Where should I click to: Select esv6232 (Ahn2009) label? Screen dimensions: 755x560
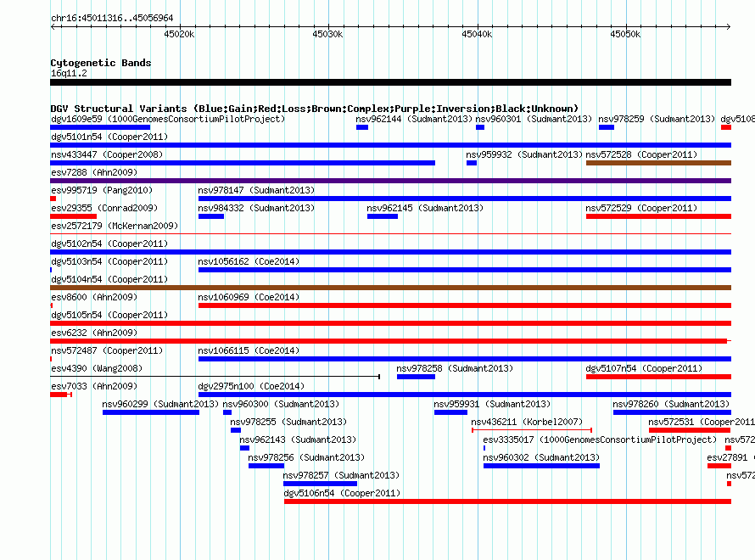94,333
